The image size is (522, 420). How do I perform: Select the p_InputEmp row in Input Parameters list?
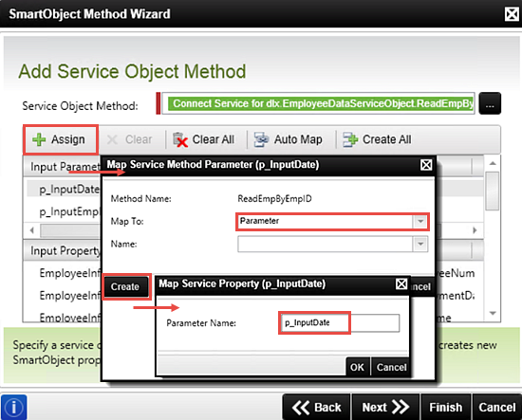pyautogui.click(x=64, y=211)
